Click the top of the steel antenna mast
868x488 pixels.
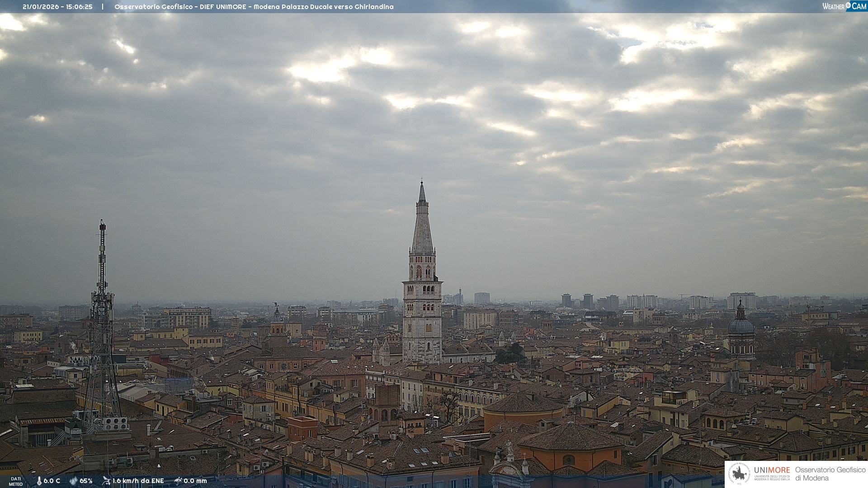(103, 223)
